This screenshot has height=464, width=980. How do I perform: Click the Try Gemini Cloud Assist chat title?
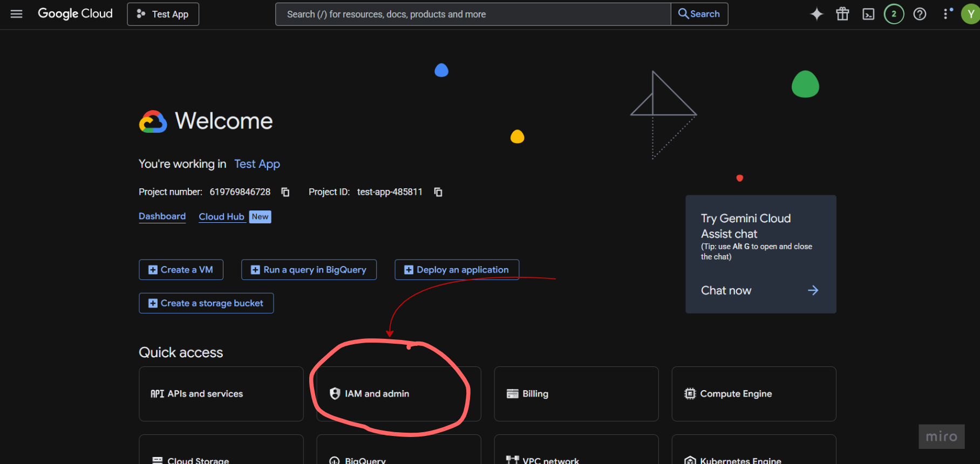[x=746, y=226]
